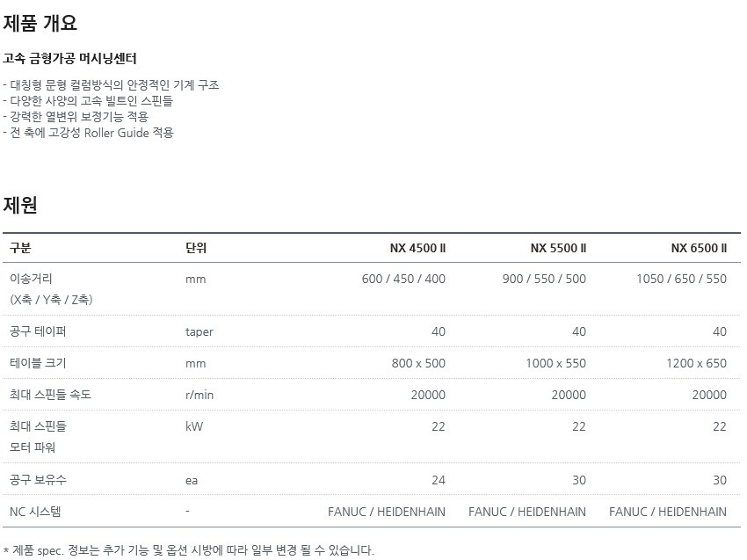Image resolution: width=747 pixels, height=560 pixels.
Task: Select the NX 5500 II column header
Action: click(x=558, y=248)
